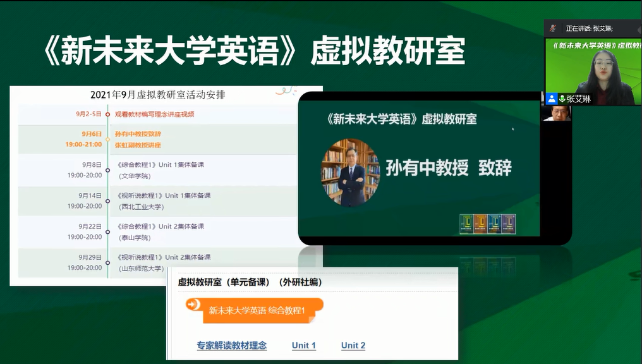The height and width of the screenshot is (364, 642).
Task: Click the 9月2-5日 timeline marker dot
Action: coord(108,114)
